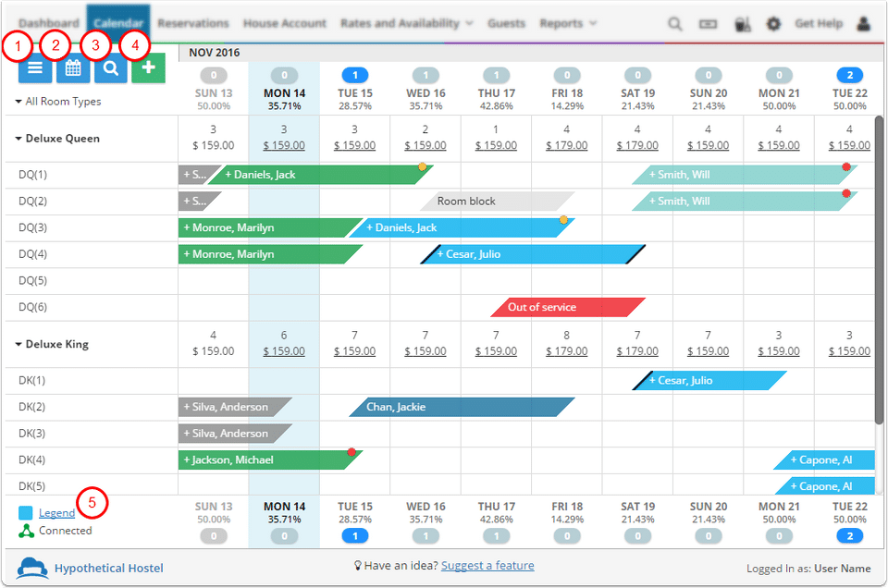Click the Hypothetical Hostel logo icon
This screenshot has width=888, height=588.
[32, 568]
